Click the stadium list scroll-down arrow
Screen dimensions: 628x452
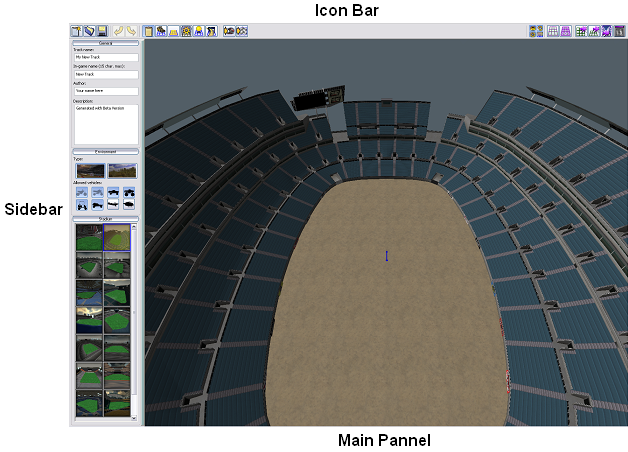point(134,418)
